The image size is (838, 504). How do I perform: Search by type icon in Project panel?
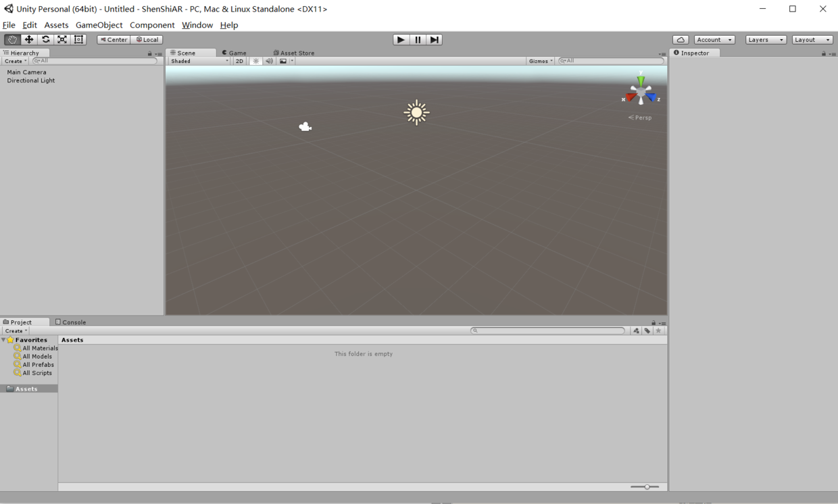pyautogui.click(x=636, y=331)
